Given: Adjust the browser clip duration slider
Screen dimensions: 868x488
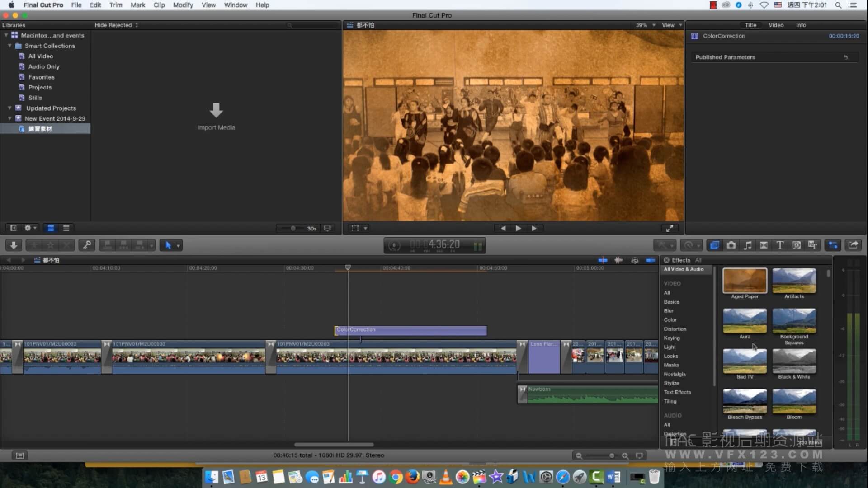Looking at the screenshot, I should pyautogui.click(x=293, y=228).
